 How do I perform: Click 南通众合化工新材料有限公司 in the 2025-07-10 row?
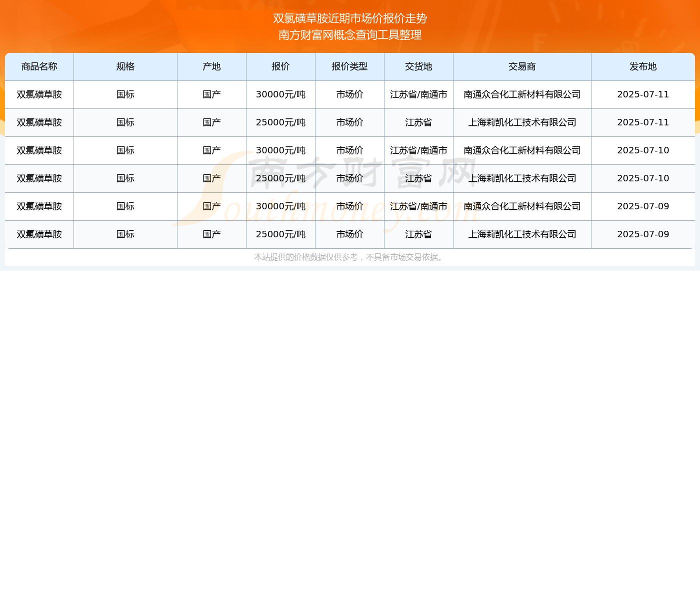click(x=522, y=150)
